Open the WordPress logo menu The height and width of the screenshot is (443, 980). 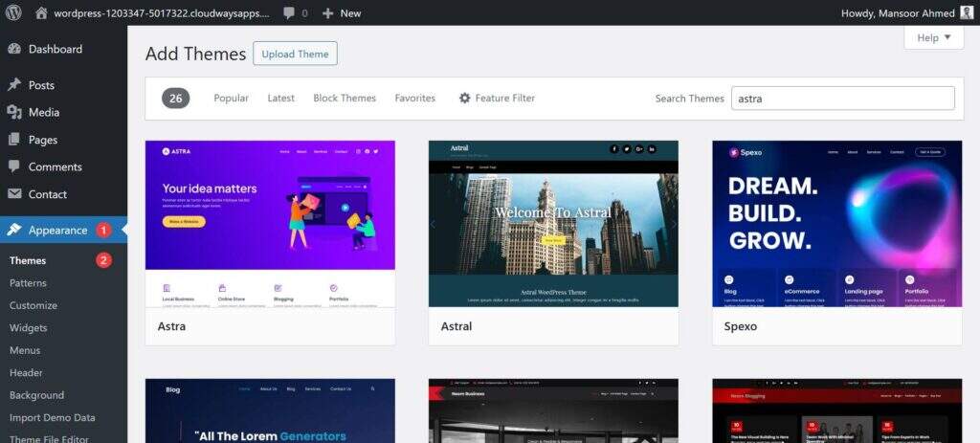click(13, 12)
